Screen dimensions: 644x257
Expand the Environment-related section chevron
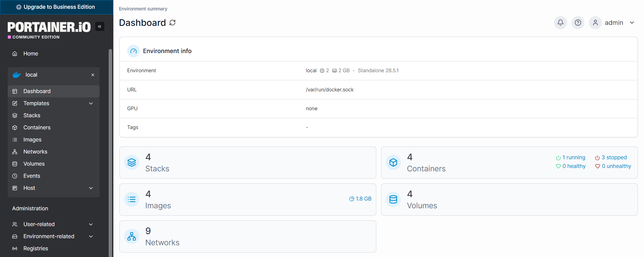[91, 237]
